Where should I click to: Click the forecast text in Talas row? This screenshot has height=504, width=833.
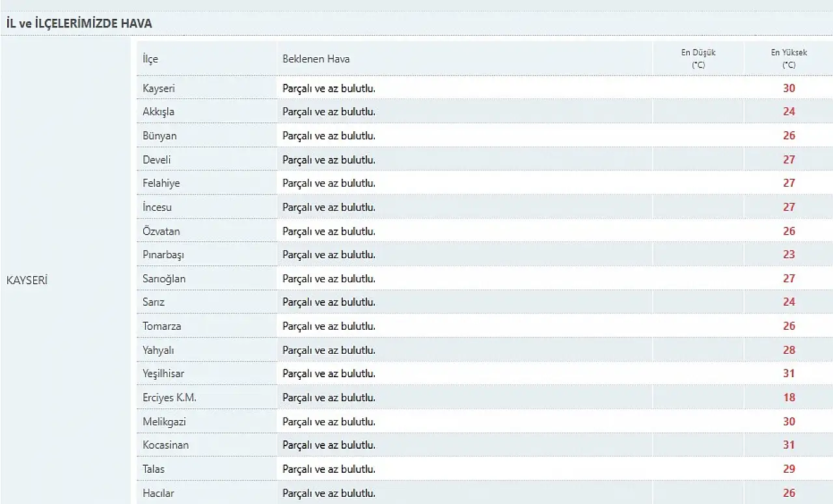tap(329, 470)
